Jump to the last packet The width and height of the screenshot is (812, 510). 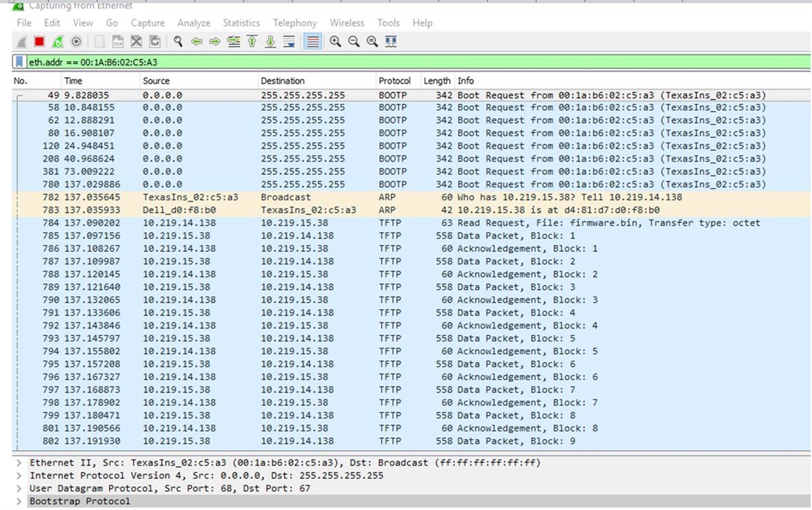tap(270, 42)
